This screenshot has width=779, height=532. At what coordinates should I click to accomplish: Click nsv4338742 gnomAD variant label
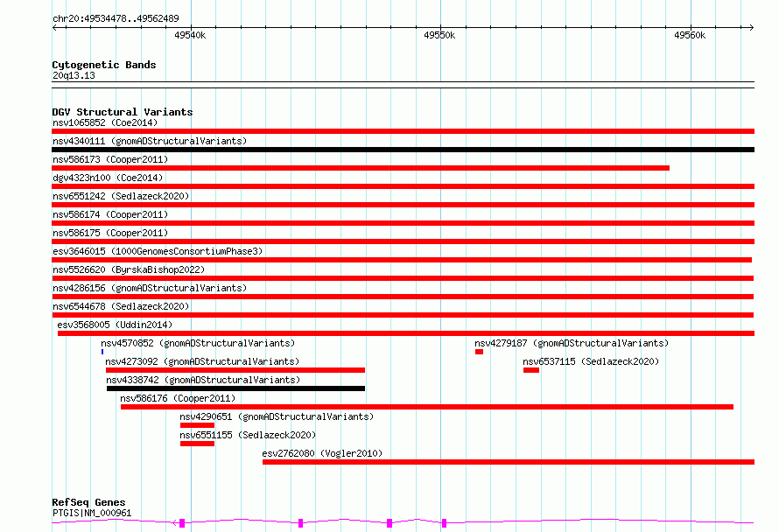click(203, 380)
